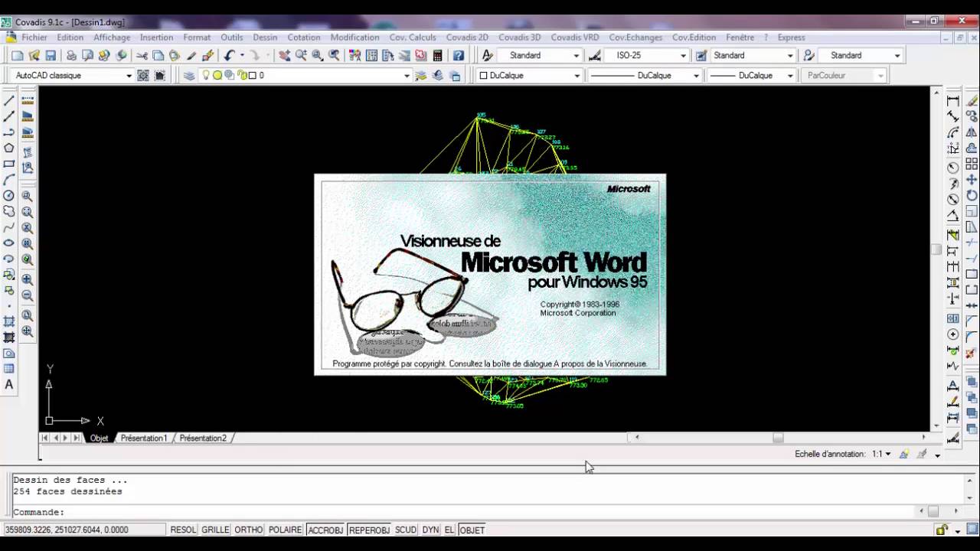Toggle the OBJET model space button
This screenshot has width=980, height=551.
pyautogui.click(x=472, y=530)
